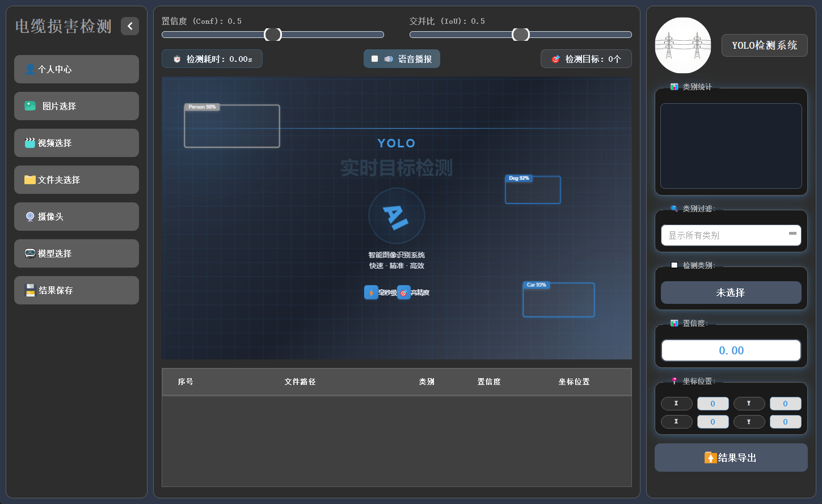Click the 文件路径 column header
Image resolution: width=822 pixels, height=504 pixels.
[x=300, y=382]
